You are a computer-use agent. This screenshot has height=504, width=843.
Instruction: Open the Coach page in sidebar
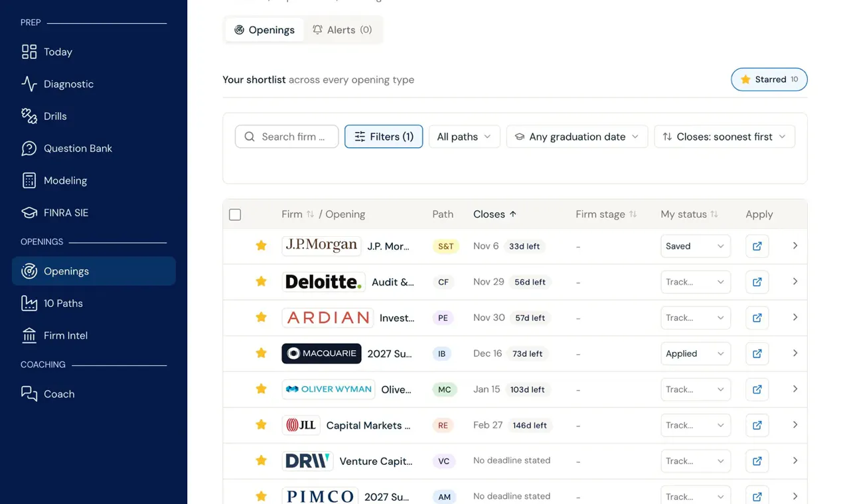point(94,394)
